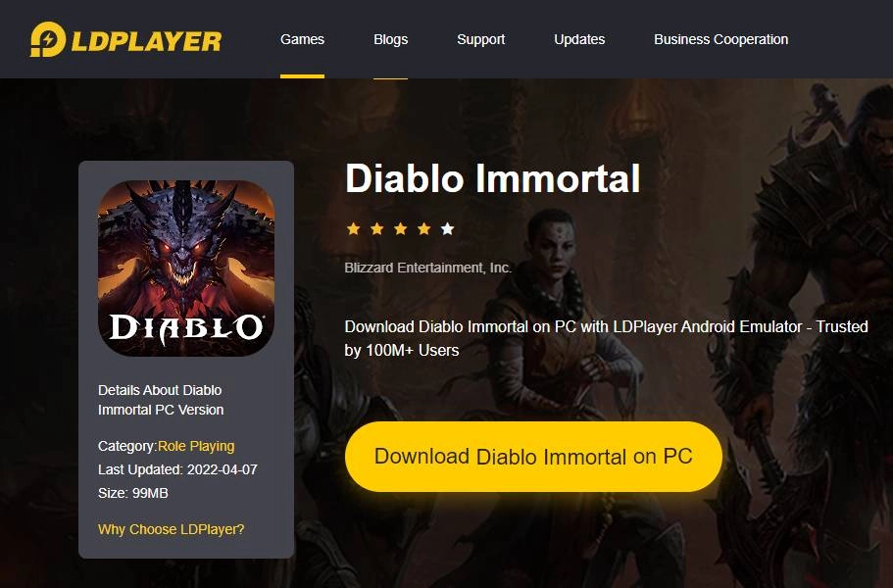
Task: Click the third rating star
Action: 400,228
